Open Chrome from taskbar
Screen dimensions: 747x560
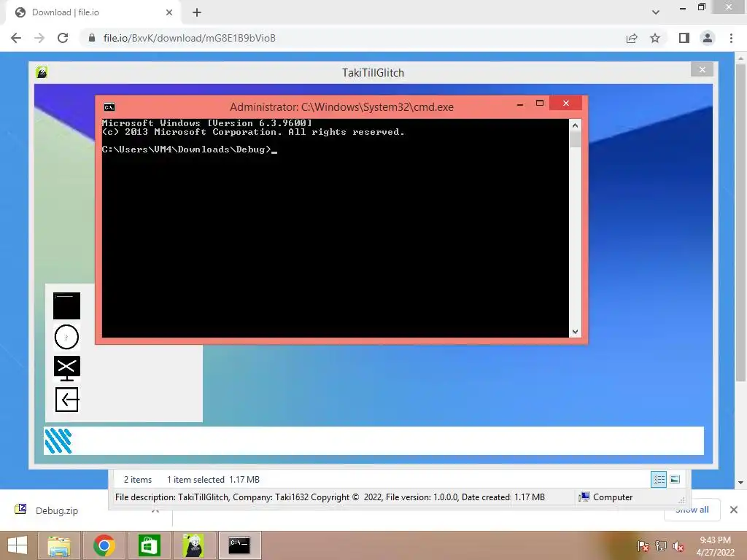(104, 545)
